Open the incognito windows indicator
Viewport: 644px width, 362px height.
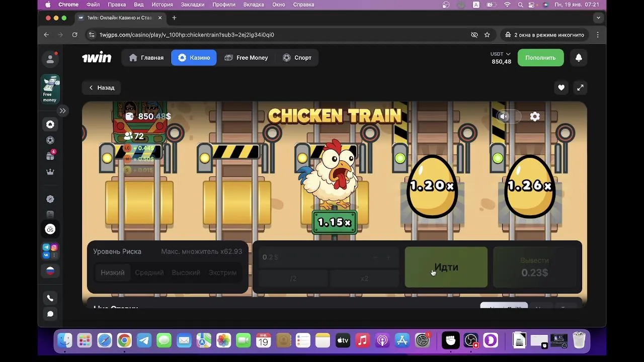click(544, 35)
